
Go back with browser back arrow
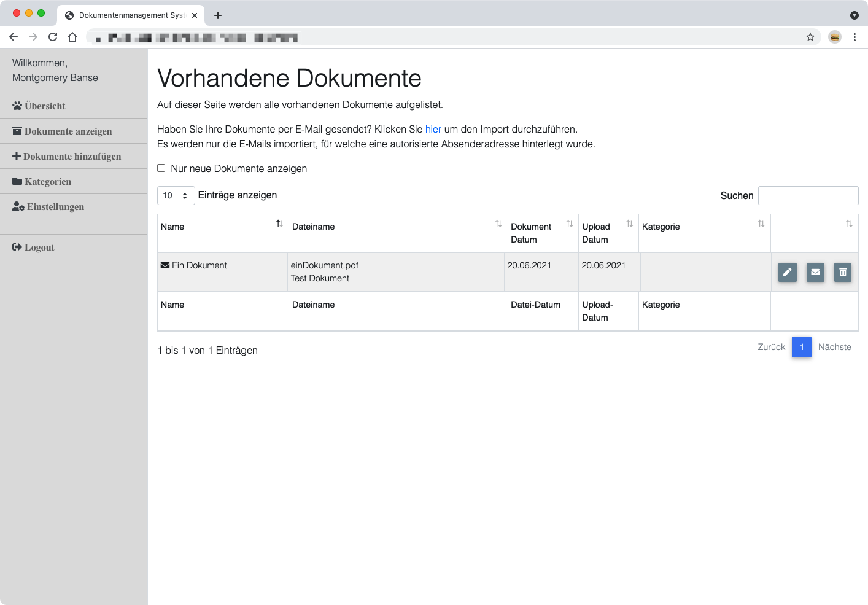[14, 37]
